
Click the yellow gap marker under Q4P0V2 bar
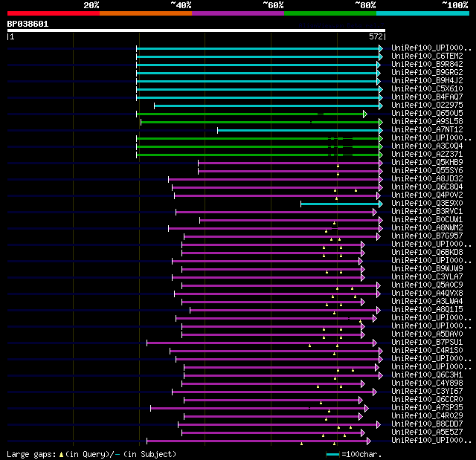point(336,199)
